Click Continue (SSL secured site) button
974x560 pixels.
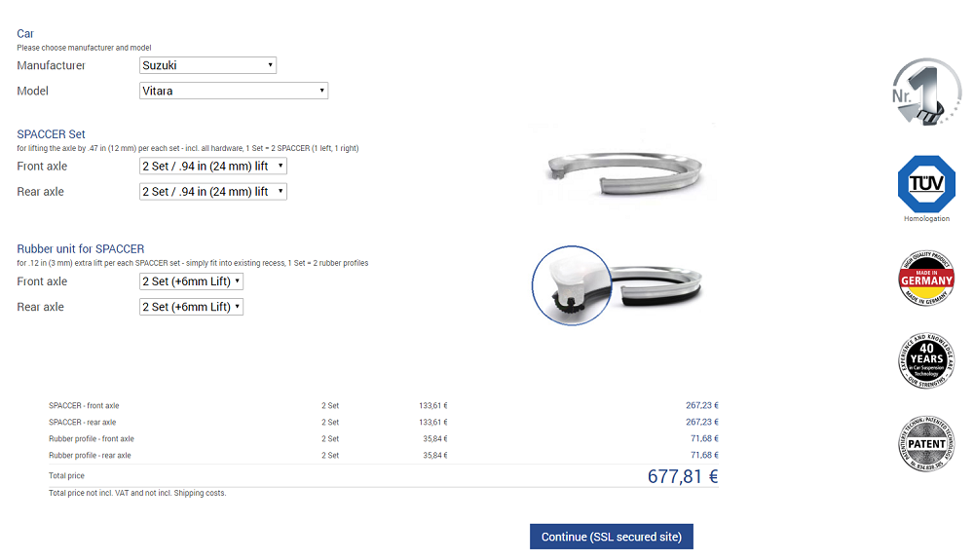pyautogui.click(x=612, y=537)
